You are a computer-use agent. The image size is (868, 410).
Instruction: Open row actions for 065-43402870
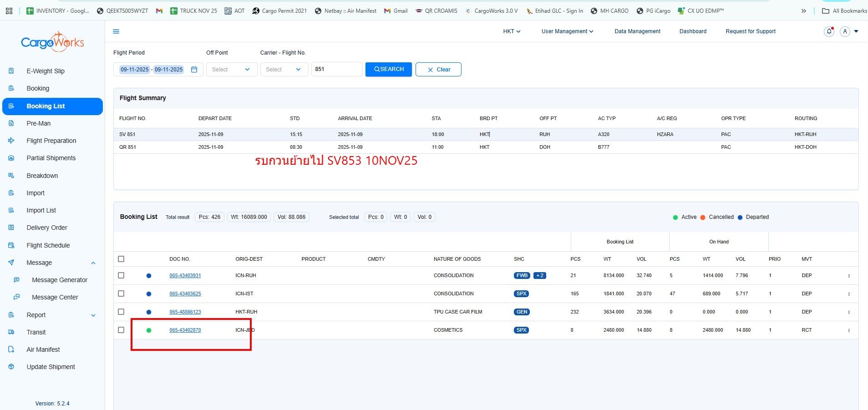click(x=849, y=330)
